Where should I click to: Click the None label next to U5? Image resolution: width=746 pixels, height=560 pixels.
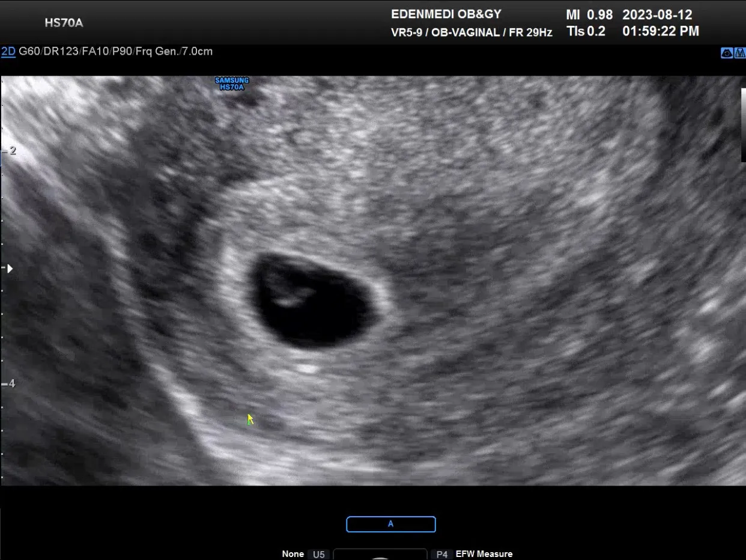(293, 554)
